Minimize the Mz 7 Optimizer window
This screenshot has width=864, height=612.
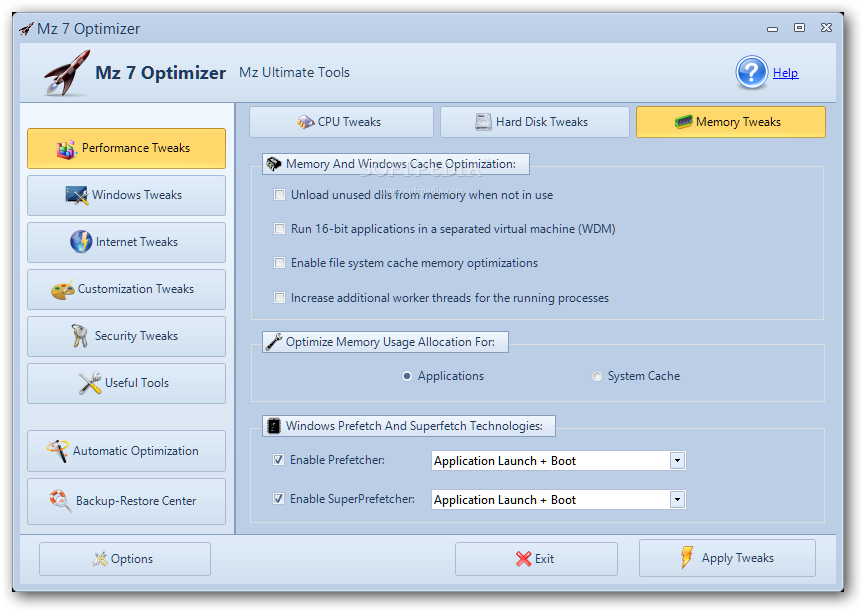pyautogui.click(x=773, y=29)
